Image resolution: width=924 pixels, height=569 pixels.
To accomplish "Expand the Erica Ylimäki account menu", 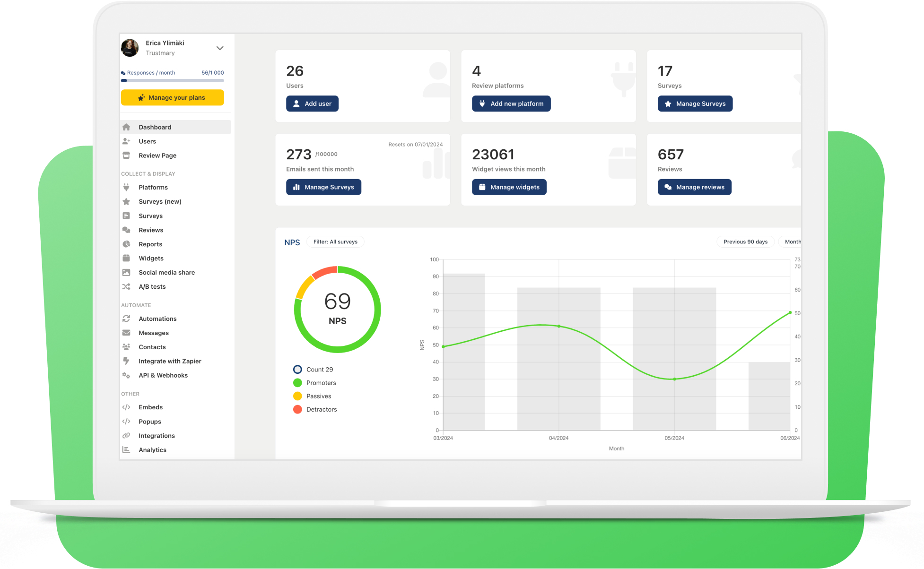I will coord(220,48).
